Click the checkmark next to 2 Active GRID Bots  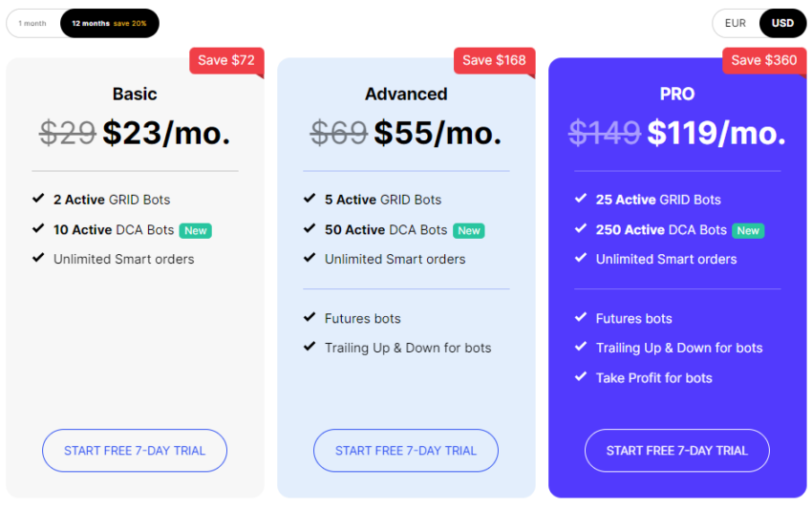point(38,199)
